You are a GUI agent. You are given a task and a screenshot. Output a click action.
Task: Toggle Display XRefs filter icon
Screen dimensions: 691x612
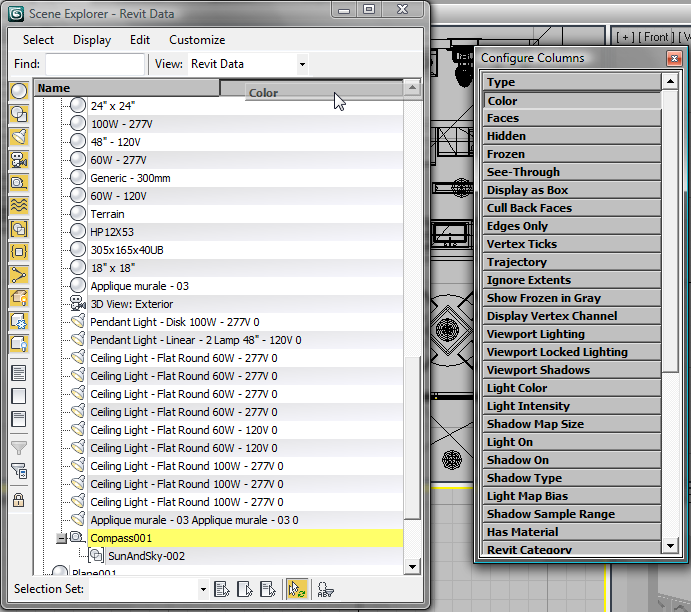point(19,252)
